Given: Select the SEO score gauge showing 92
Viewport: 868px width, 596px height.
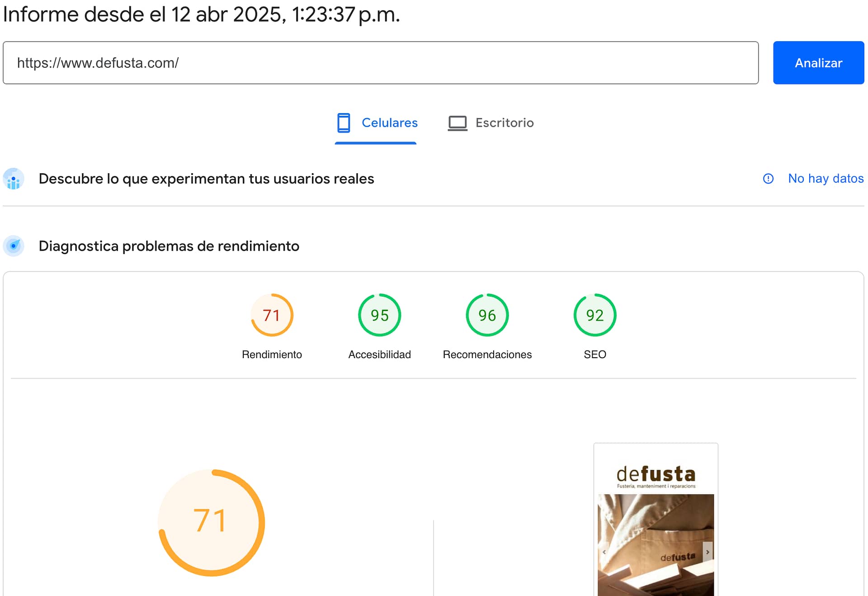Looking at the screenshot, I should pyautogui.click(x=595, y=315).
